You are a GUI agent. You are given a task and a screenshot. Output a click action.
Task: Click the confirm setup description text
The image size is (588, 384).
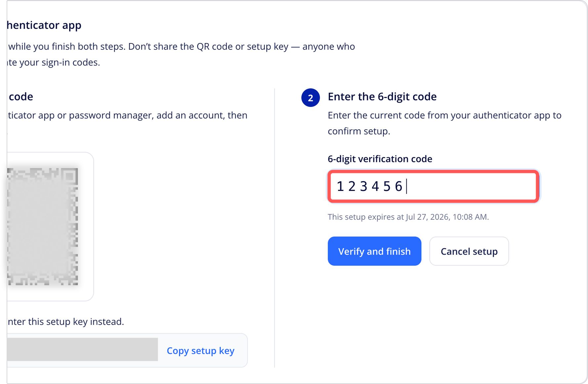click(444, 123)
